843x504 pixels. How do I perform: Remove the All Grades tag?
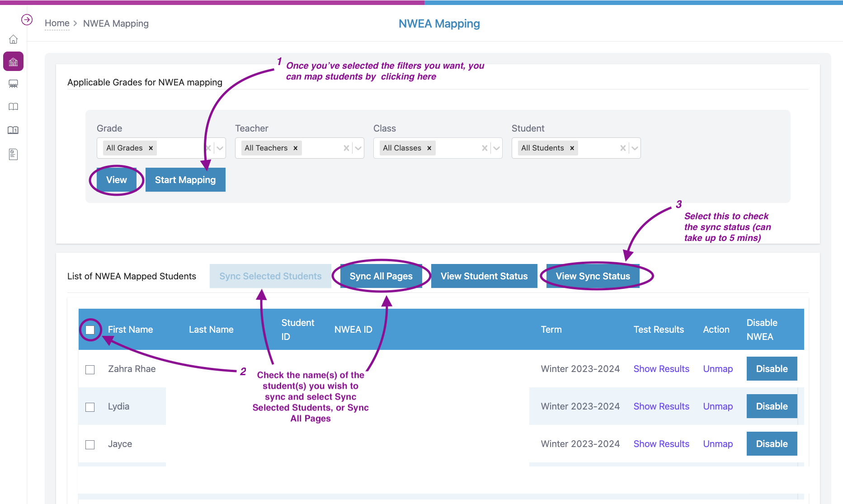pos(151,148)
